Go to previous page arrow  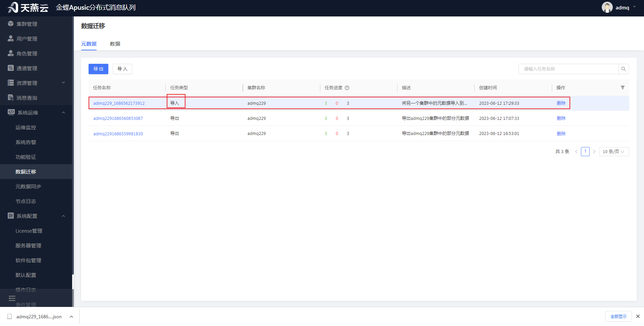(576, 152)
